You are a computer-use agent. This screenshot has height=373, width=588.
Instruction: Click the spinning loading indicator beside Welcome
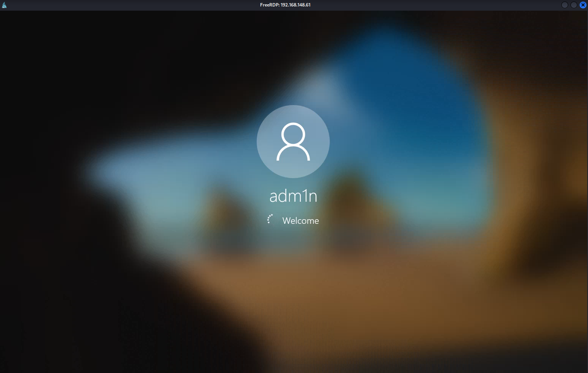270,219
